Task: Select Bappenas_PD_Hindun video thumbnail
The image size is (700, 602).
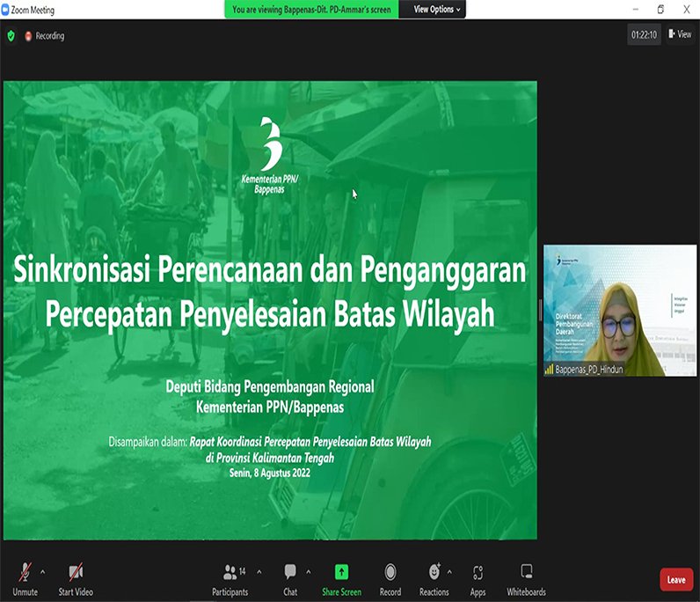Action: pyautogui.click(x=620, y=310)
